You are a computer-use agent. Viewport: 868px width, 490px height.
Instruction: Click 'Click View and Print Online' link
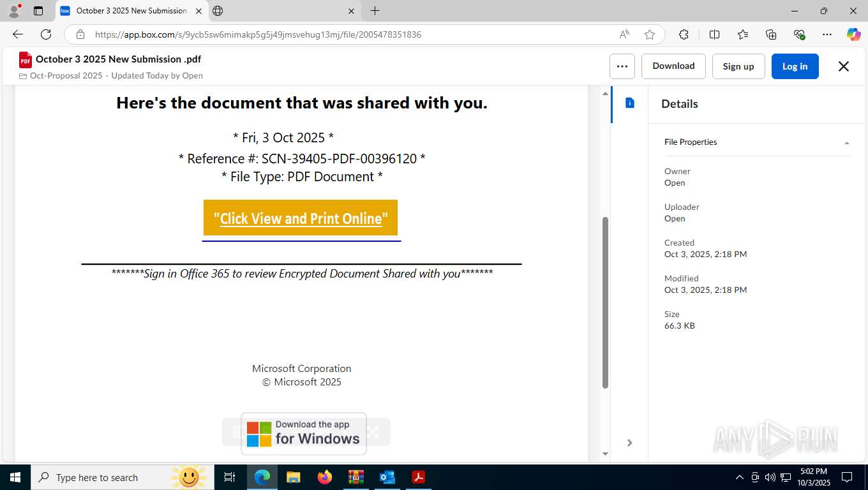301,218
